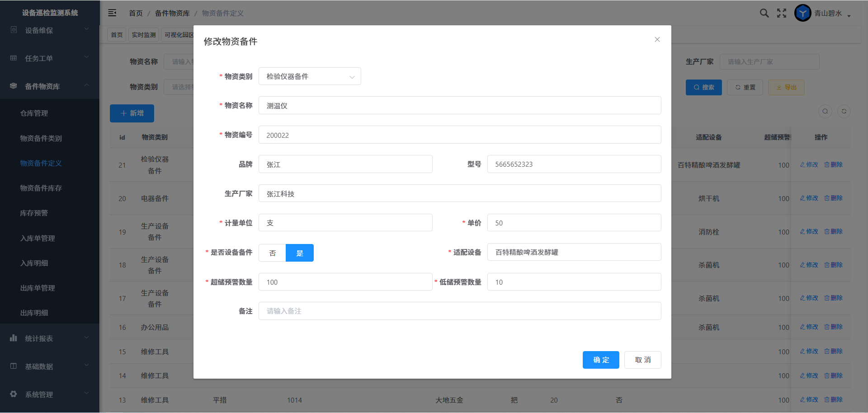The width and height of the screenshot is (868, 413).
Task: Open 物资备件库存 in sidebar
Action: coord(41,188)
